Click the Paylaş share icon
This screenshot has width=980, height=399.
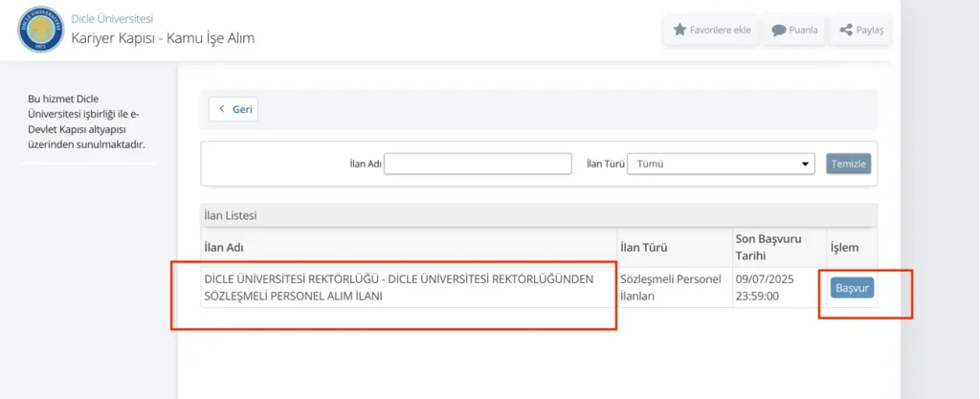(846, 30)
